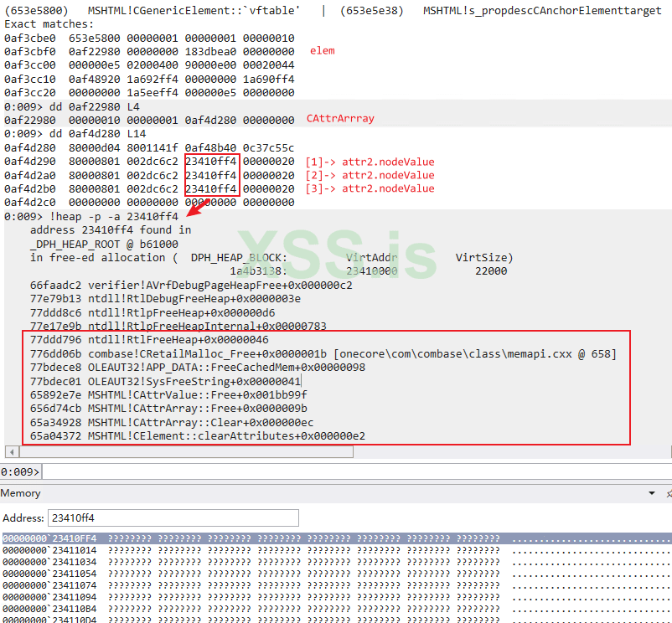Click the '!heap -p -a 23410ff4' command
The image size is (672, 623).
114,217
